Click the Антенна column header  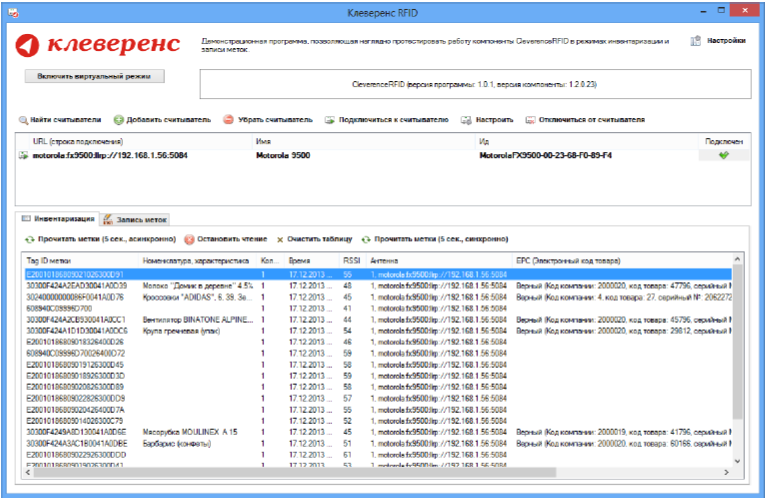click(439, 261)
